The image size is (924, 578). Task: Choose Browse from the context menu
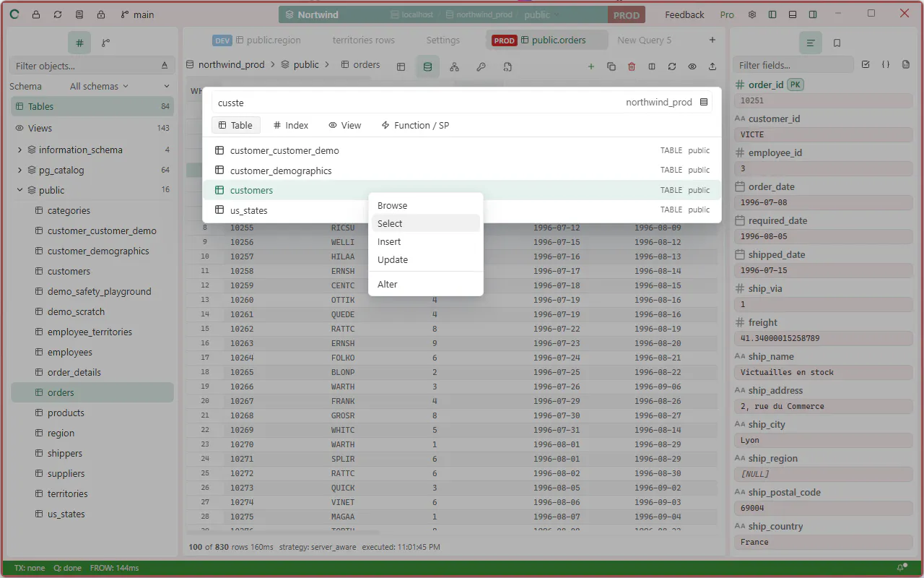click(x=425, y=205)
